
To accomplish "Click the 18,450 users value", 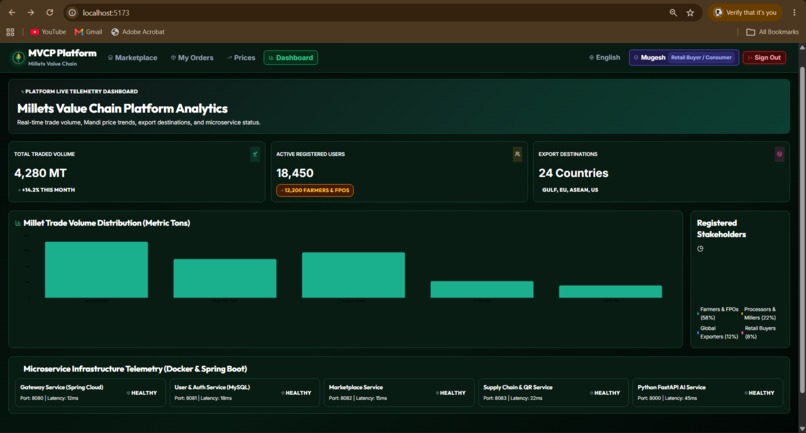I will [295, 173].
